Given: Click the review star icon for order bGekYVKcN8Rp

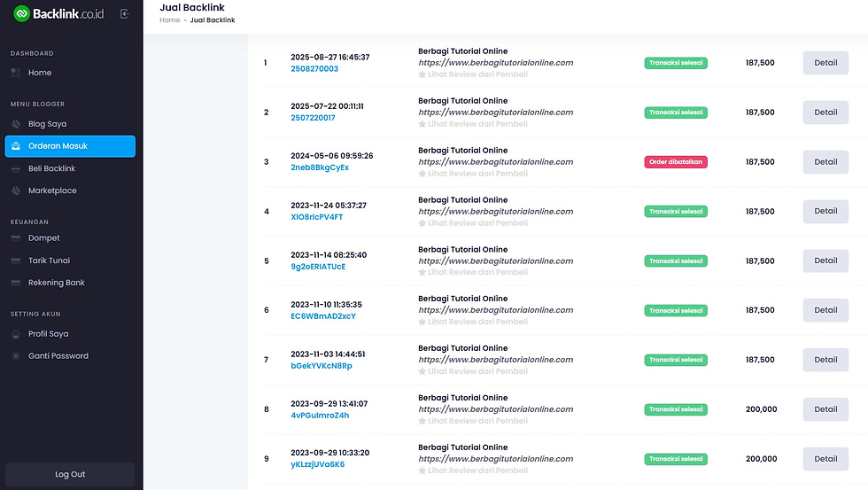Looking at the screenshot, I should [x=422, y=371].
